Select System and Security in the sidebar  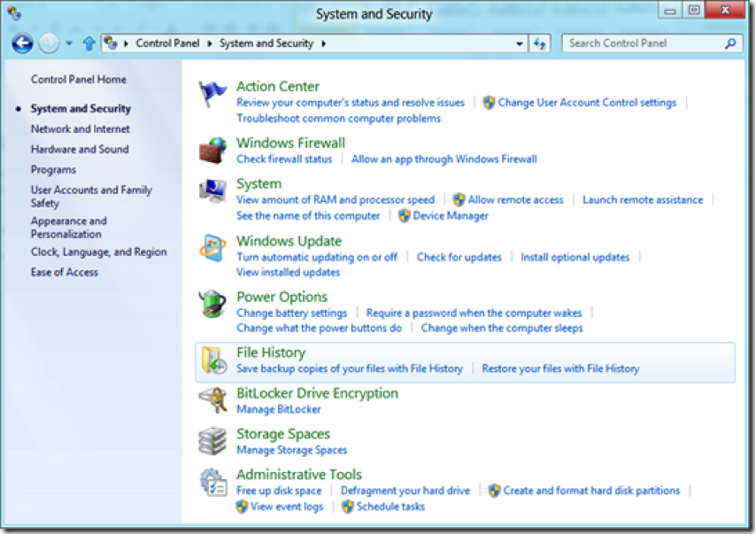tap(81, 109)
